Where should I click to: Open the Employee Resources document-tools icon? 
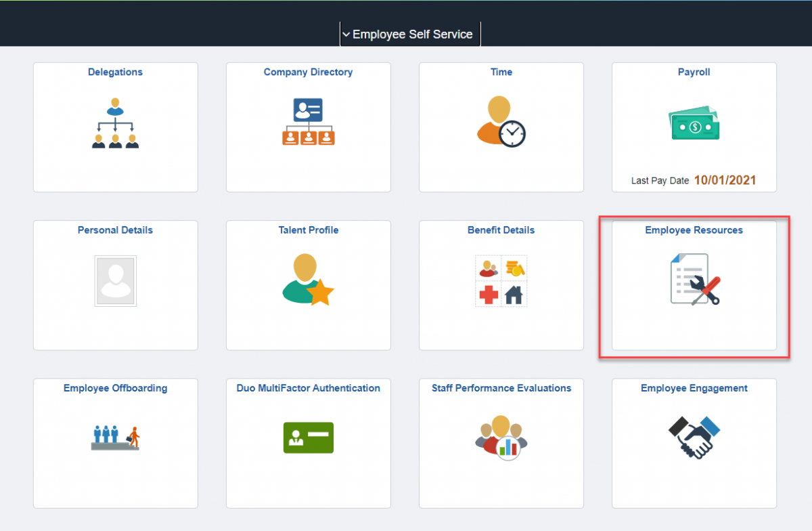point(695,279)
